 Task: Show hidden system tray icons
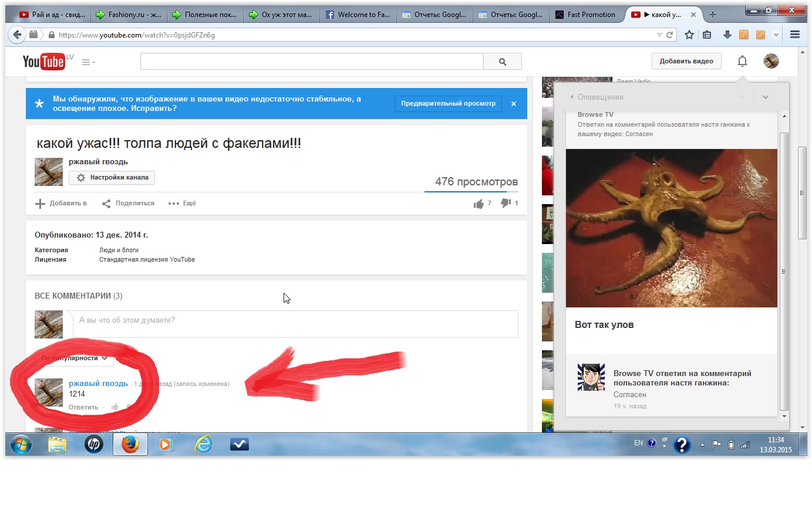click(702, 445)
